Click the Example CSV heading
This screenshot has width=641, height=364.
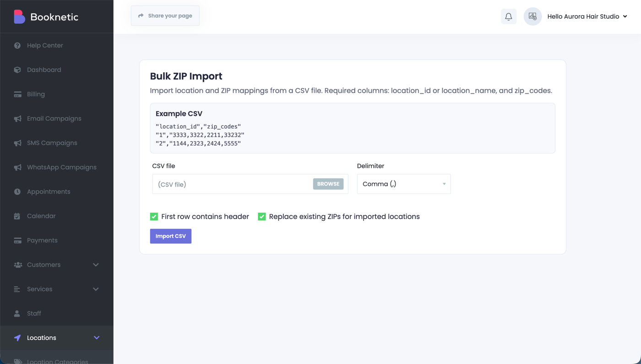point(179,114)
